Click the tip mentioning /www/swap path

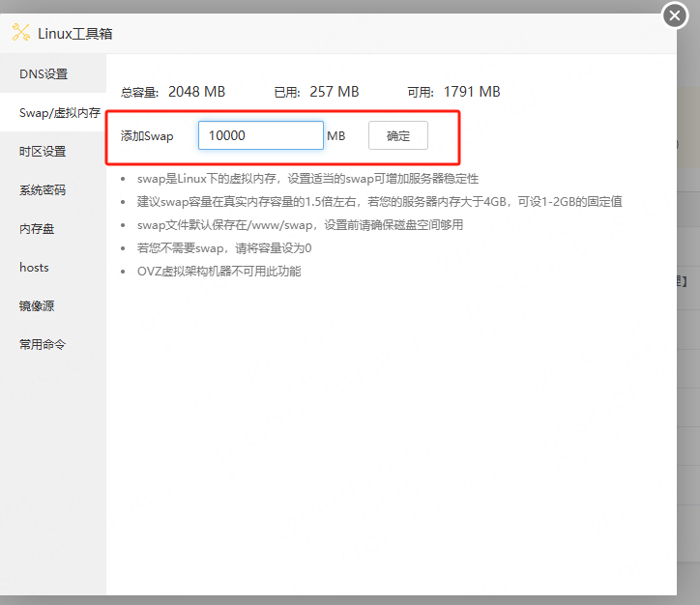[x=300, y=225]
